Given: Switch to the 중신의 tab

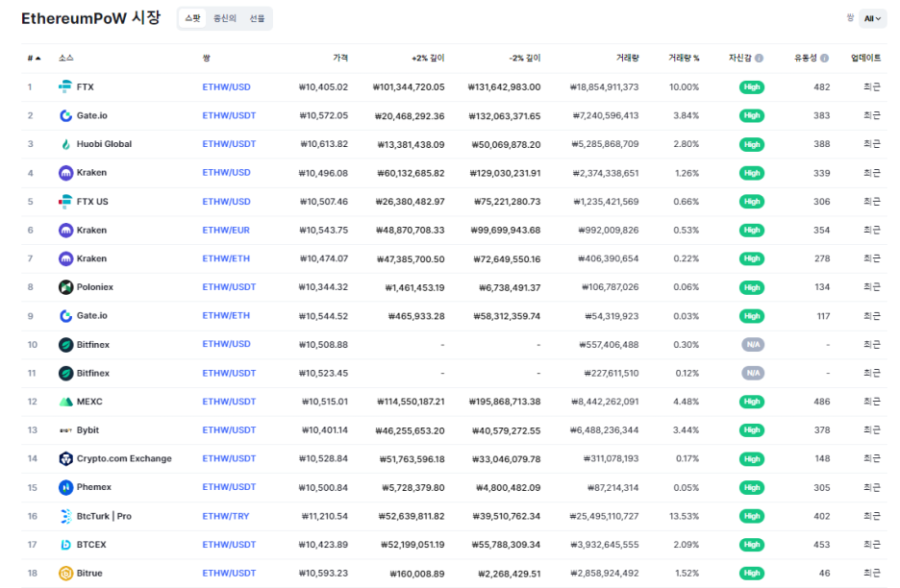Looking at the screenshot, I should pyautogui.click(x=224, y=18).
